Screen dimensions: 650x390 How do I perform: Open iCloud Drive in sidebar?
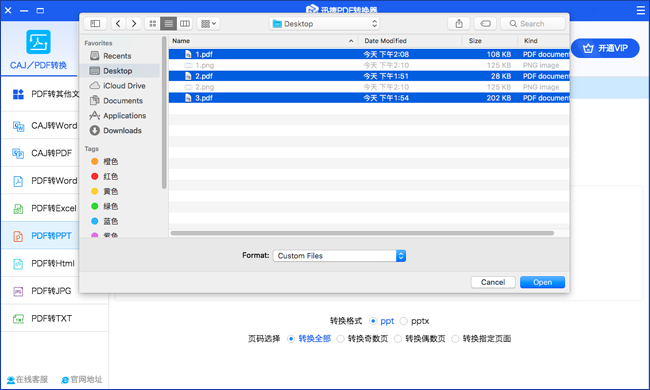[x=119, y=86]
